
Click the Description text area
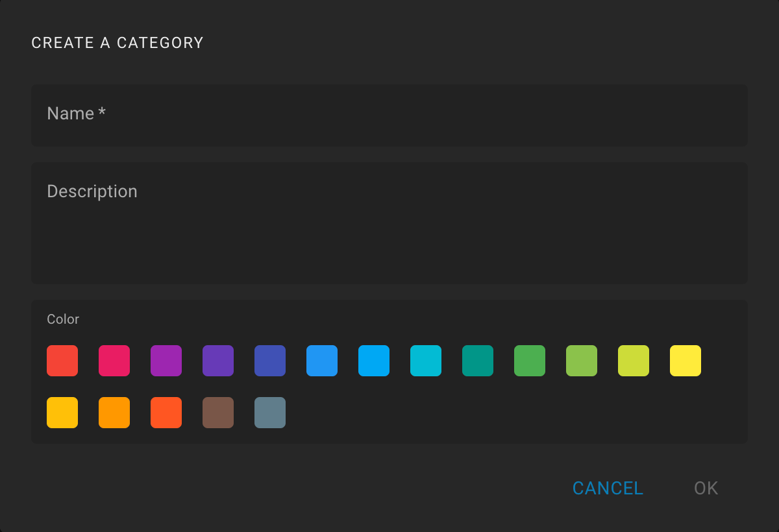coord(389,223)
